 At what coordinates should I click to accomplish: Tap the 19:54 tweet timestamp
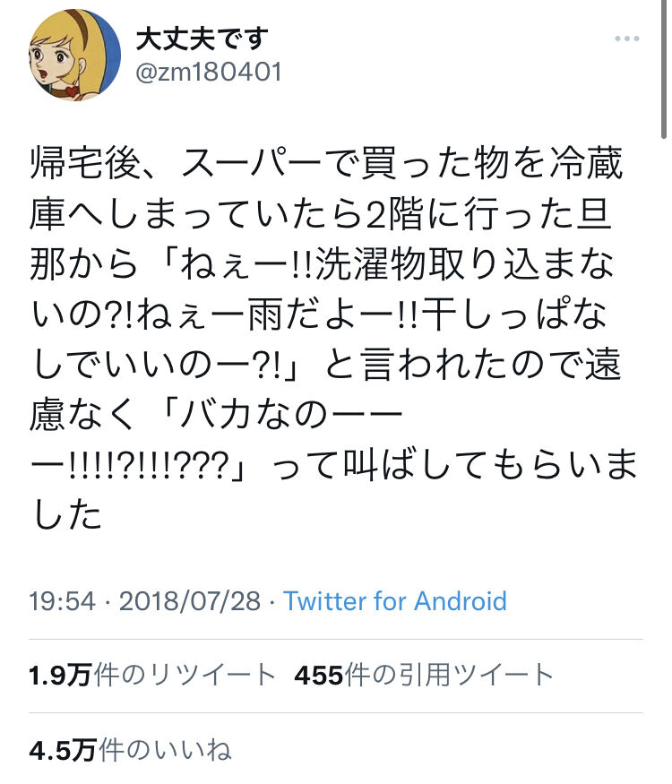pos(62,601)
